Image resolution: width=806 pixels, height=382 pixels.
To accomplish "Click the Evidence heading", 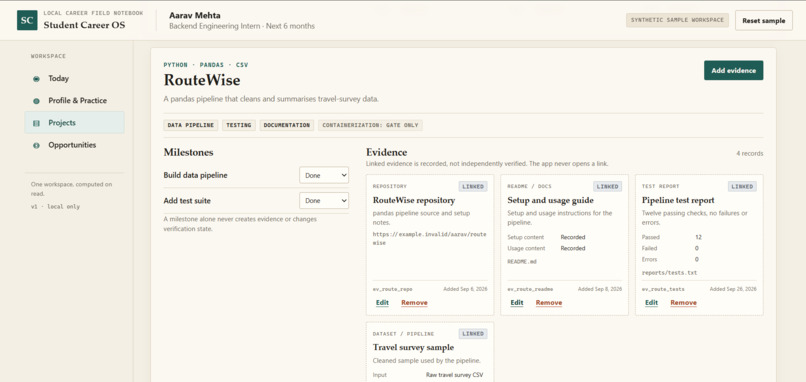I will point(387,152).
